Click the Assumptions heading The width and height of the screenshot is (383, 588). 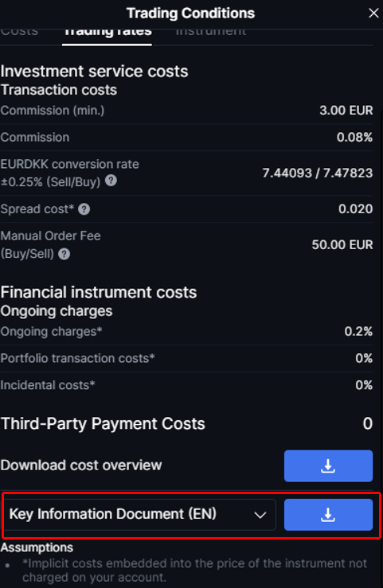[37, 547]
